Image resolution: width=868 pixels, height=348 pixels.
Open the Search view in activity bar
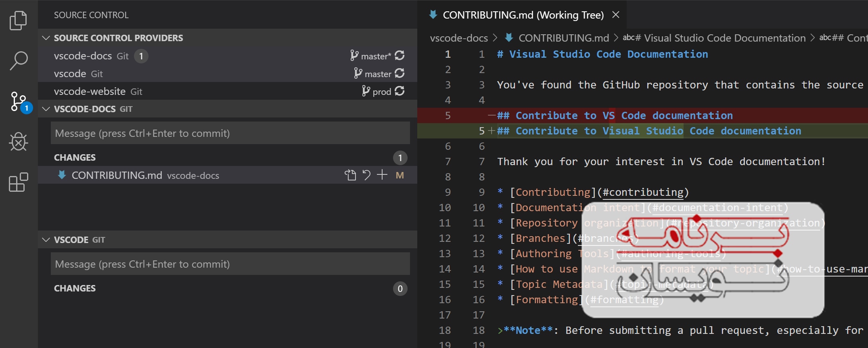[19, 61]
